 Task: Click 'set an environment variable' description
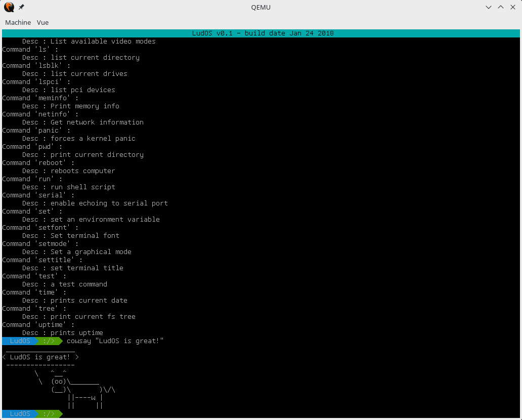pos(105,219)
